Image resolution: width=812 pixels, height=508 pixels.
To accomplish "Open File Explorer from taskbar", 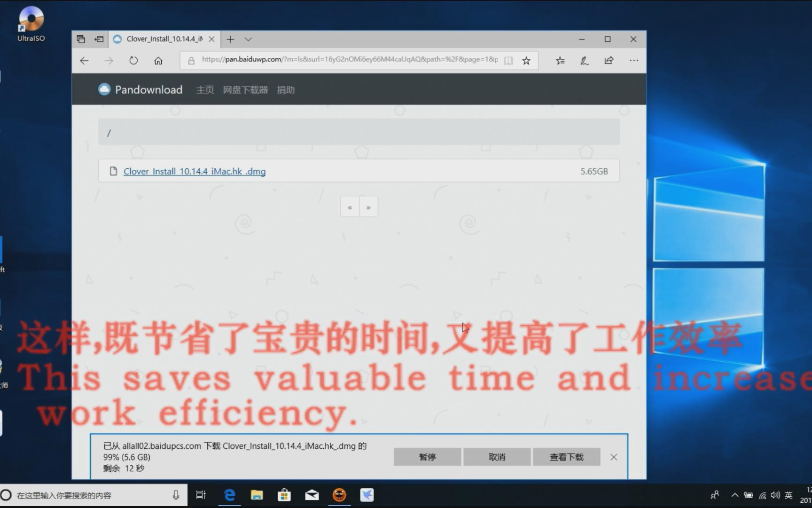I will (257, 495).
